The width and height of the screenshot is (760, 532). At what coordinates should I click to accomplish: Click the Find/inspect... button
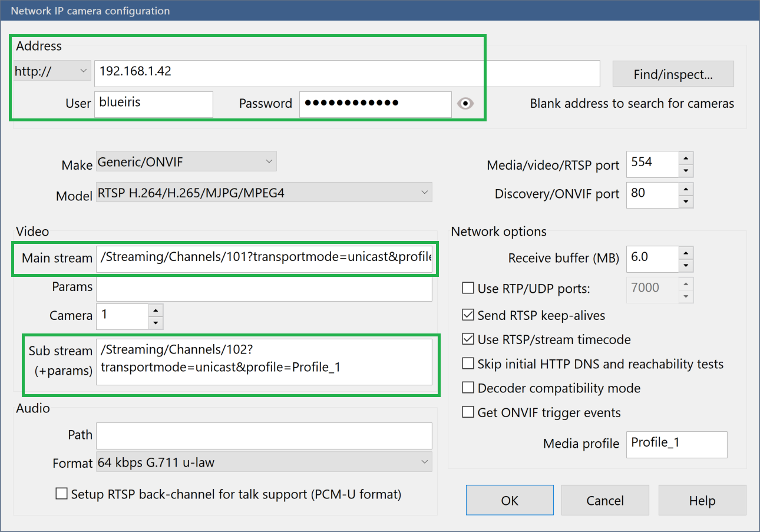673,74
